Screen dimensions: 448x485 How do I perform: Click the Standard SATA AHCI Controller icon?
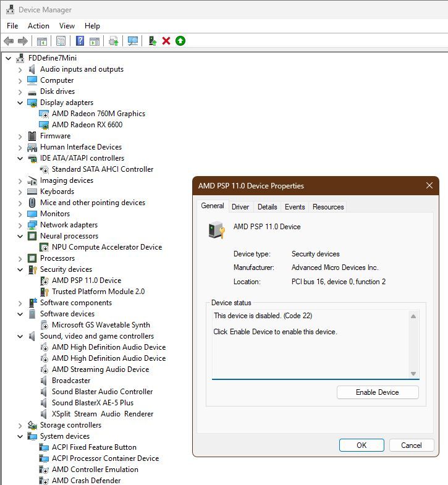(x=44, y=169)
